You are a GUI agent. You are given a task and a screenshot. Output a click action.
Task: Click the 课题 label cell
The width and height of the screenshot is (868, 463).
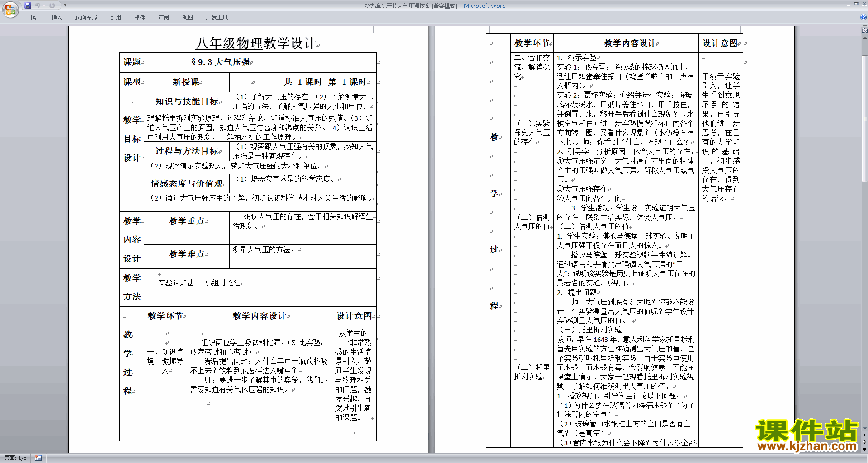pos(132,62)
